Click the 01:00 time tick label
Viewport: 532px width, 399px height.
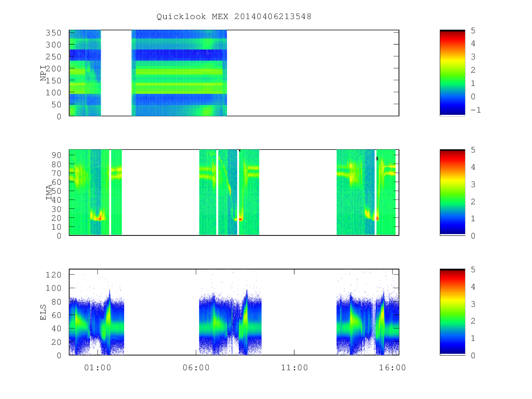tap(98, 368)
